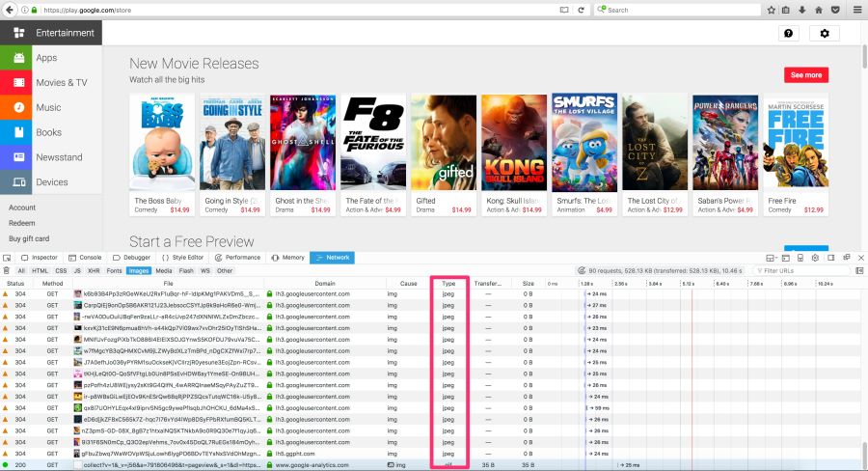Toggle the Images request filter
This screenshot has height=471, width=868.
(138, 271)
